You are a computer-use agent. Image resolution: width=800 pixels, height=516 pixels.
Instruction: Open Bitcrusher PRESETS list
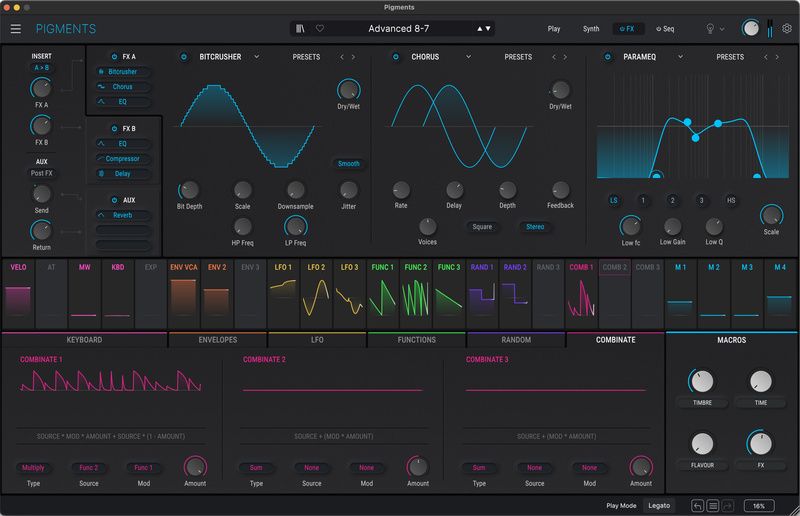coord(306,57)
